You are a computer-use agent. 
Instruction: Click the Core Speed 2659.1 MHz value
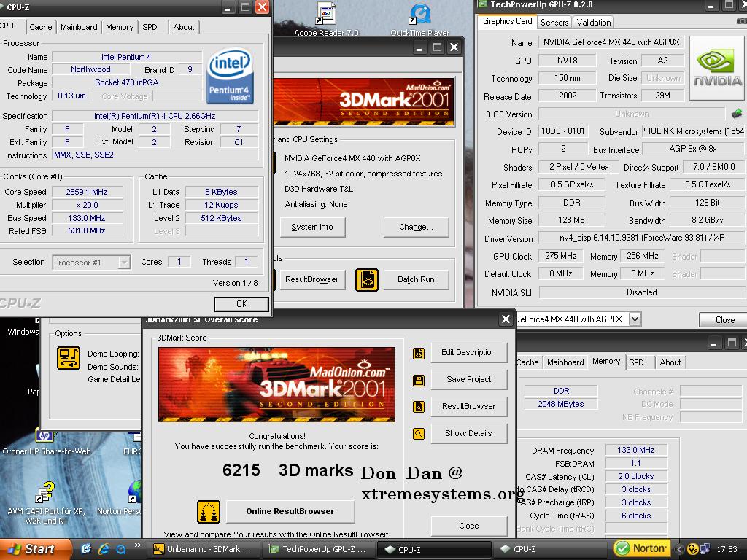[x=87, y=192]
